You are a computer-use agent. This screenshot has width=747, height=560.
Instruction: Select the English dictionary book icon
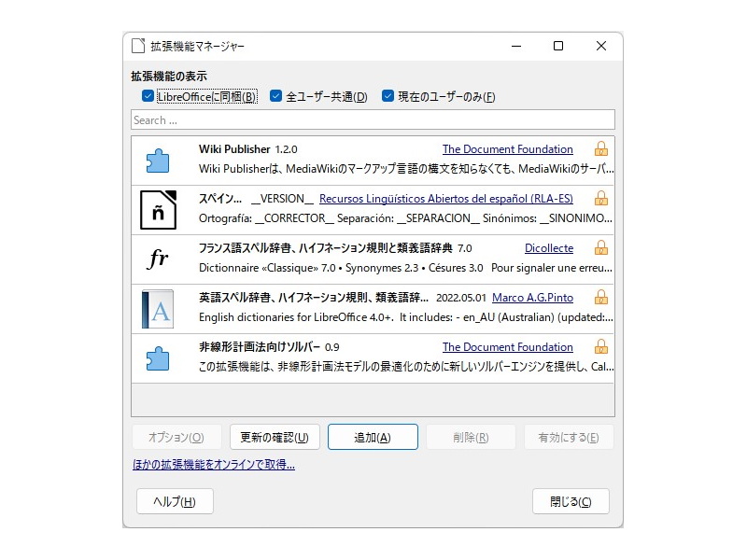158,309
